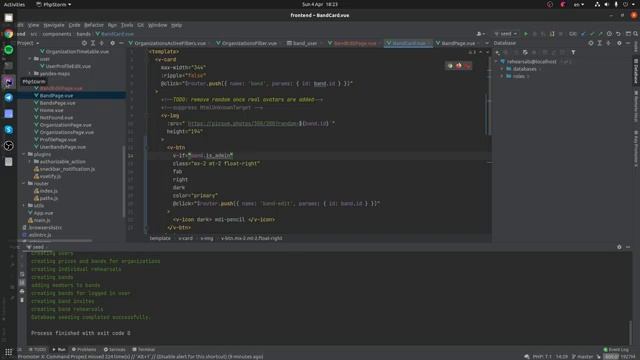This screenshot has width=640, height=360.
Task: Open Skype from the Ubuntu dock
Action: click(x=9, y=130)
